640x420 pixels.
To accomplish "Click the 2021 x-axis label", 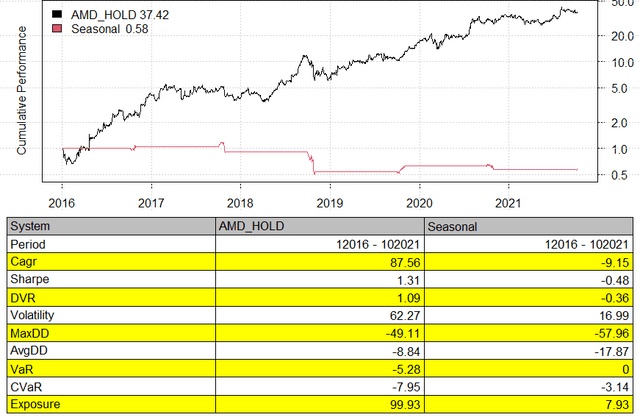I will coord(508,203).
